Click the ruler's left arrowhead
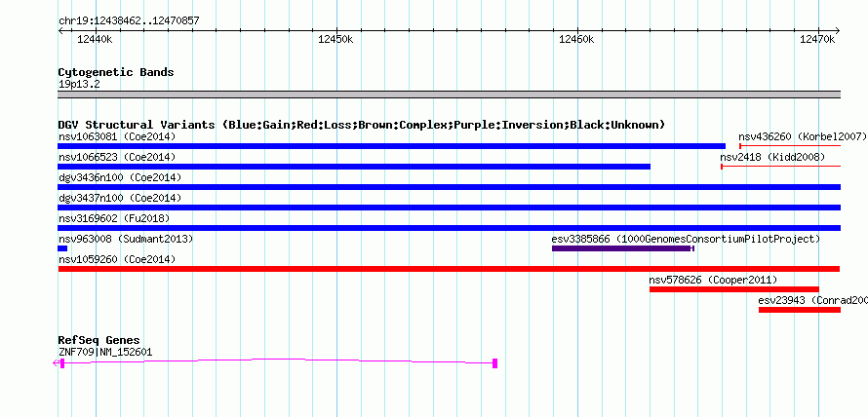This screenshot has width=868, height=417. pos(60,31)
